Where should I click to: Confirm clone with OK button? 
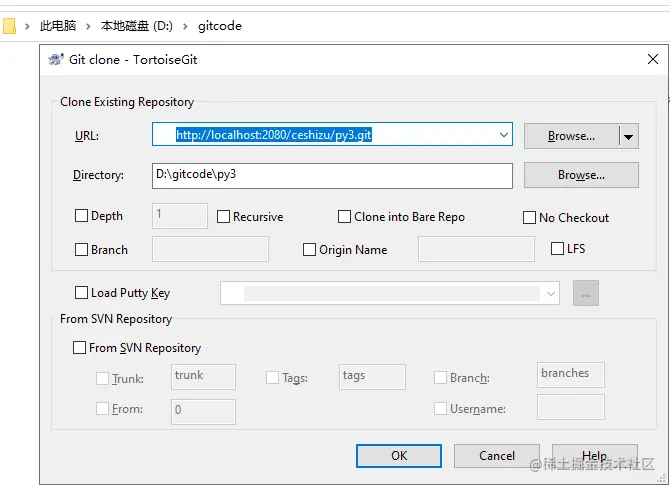399,455
